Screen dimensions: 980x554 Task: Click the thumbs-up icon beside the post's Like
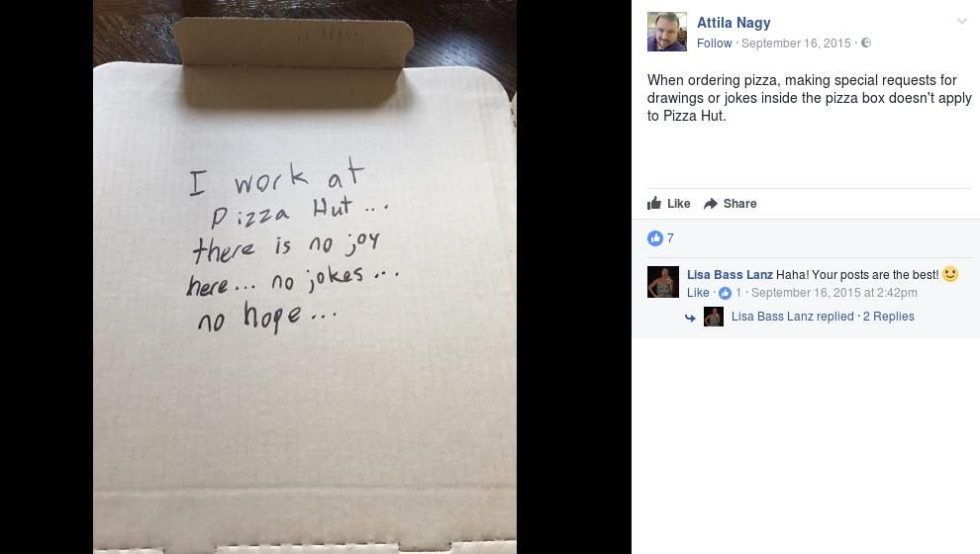654,203
